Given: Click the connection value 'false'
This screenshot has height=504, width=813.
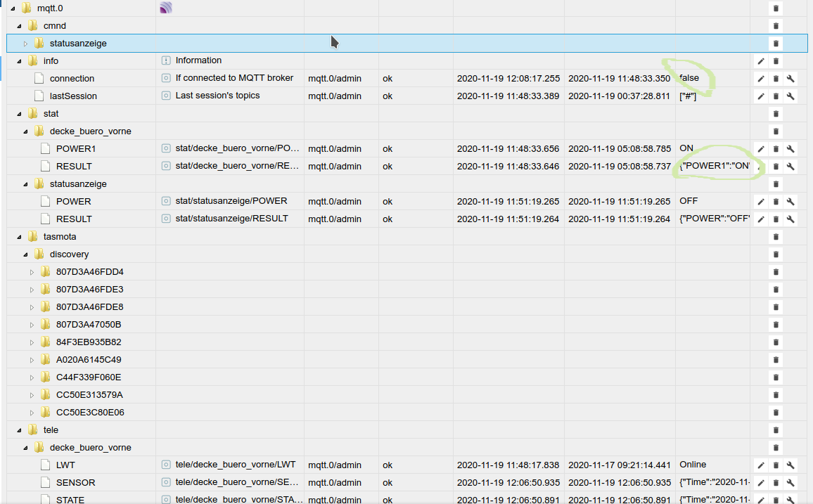Looking at the screenshot, I should (689, 78).
